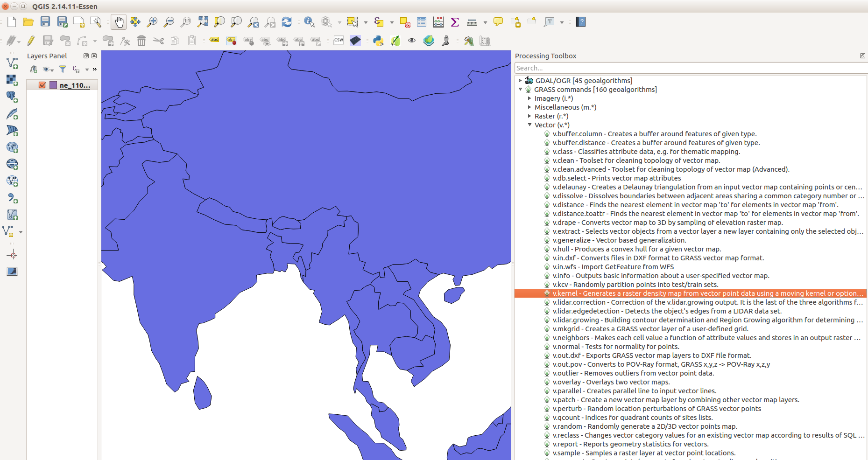
Task: Click the Add PostGIS Layers elephant icon
Action: [12, 97]
